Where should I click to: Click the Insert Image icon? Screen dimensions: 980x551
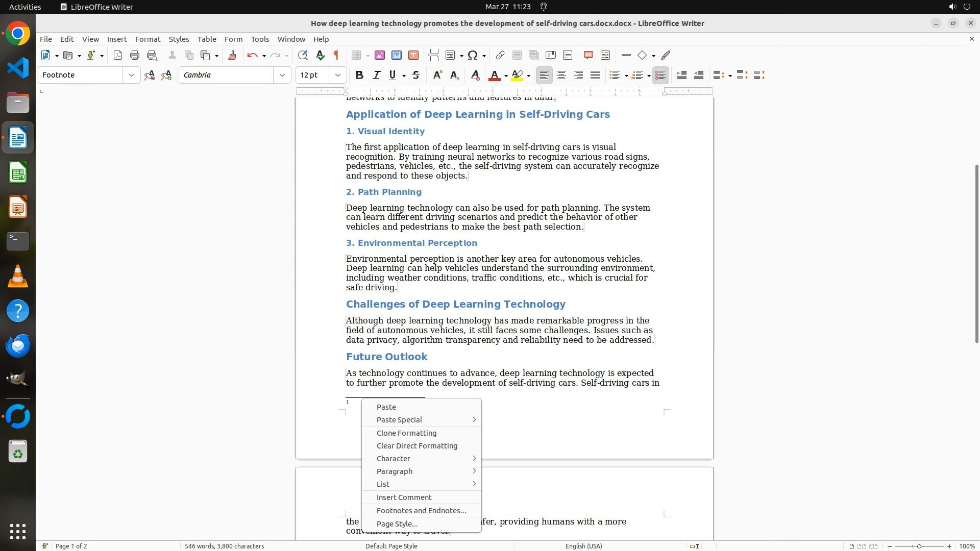(x=380, y=56)
